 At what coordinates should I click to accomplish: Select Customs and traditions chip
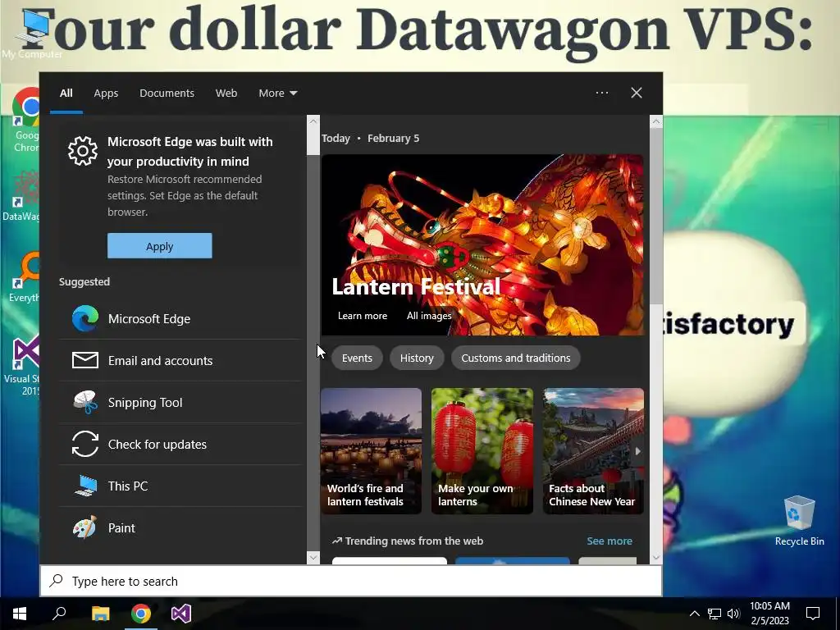point(516,358)
